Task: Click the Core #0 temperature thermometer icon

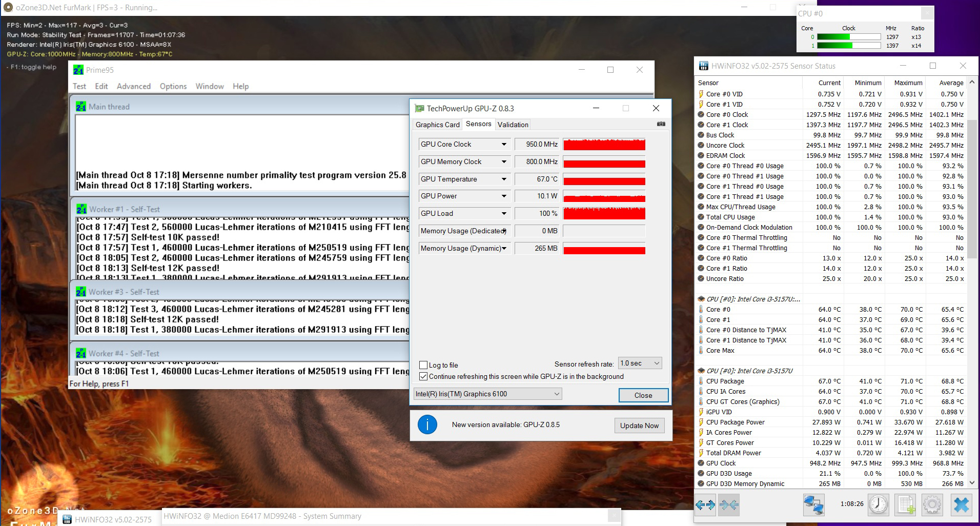Action: pos(701,309)
